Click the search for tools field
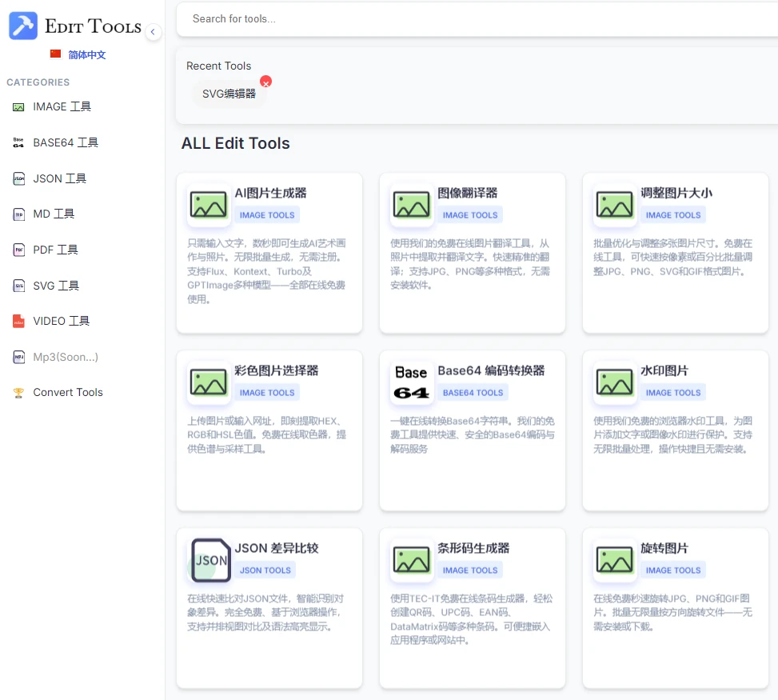Image resolution: width=778 pixels, height=700 pixels. pyautogui.click(x=477, y=19)
